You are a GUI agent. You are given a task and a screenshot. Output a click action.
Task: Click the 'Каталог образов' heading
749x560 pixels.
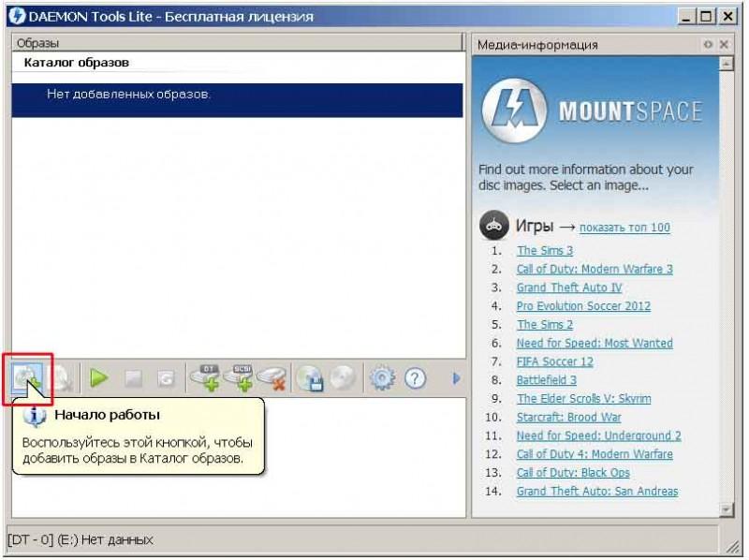pos(77,63)
